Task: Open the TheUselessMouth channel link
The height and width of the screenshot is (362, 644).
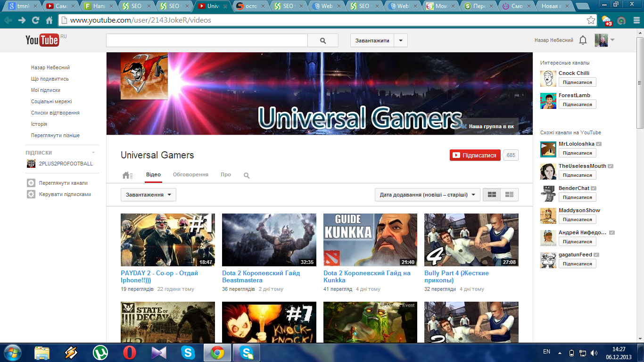Action: tap(582, 166)
